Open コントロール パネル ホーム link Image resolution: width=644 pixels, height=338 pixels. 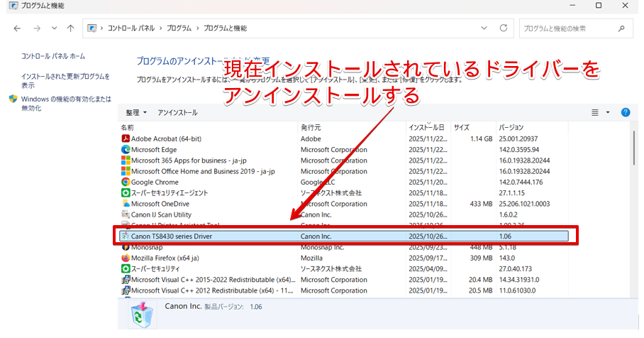(53, 56)
